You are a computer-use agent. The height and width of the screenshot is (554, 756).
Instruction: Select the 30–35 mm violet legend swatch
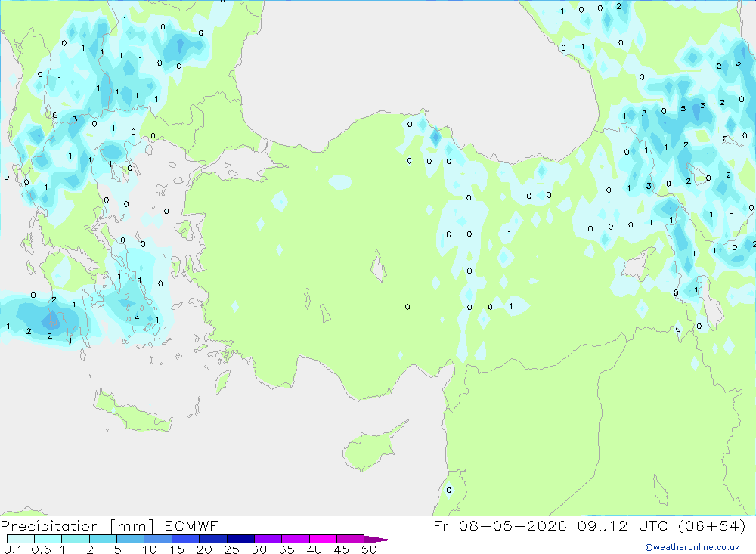[268, 539]
